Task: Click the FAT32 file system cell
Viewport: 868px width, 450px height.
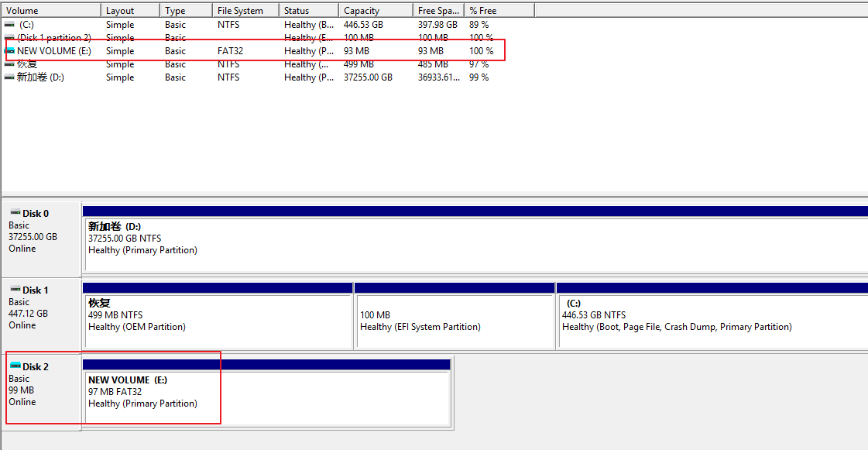Action: coord(230,51)
